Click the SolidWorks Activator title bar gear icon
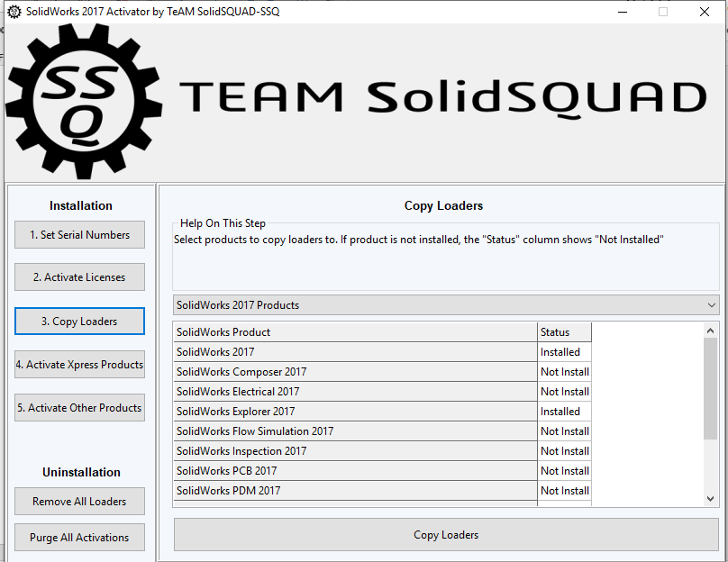The image size is (728, 562). point(14,12)
